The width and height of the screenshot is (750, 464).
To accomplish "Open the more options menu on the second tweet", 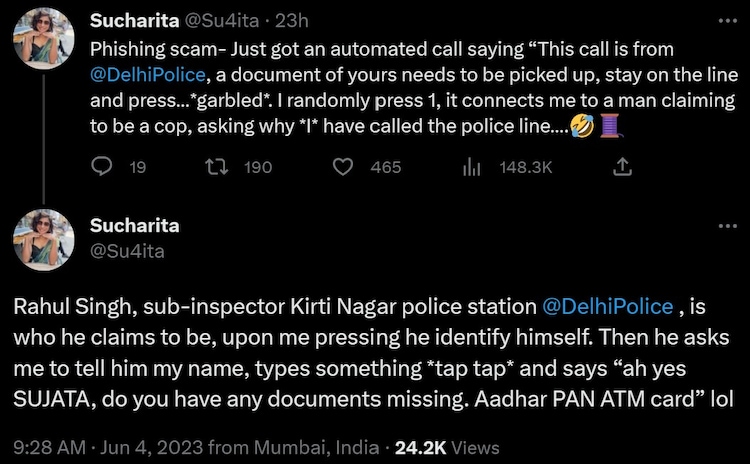I will (726, 226).
